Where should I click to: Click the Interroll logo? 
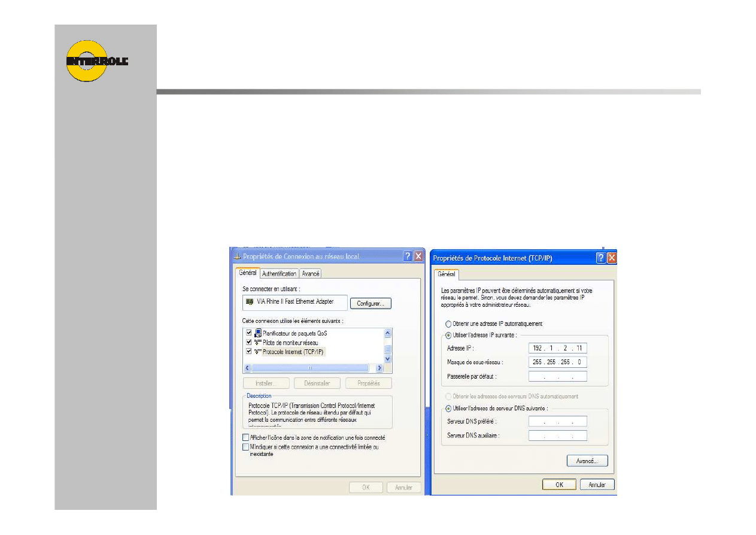point(96,61)
